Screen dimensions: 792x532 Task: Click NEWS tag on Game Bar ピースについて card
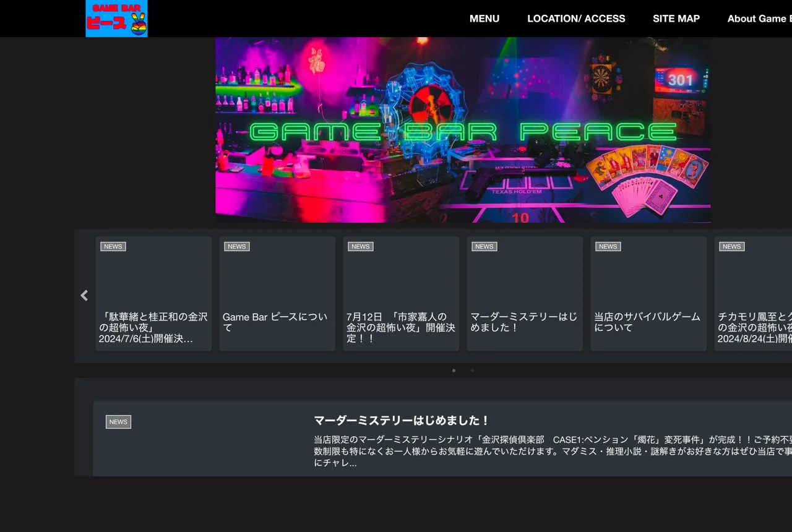pyautogui.click(x=237, y=246)
